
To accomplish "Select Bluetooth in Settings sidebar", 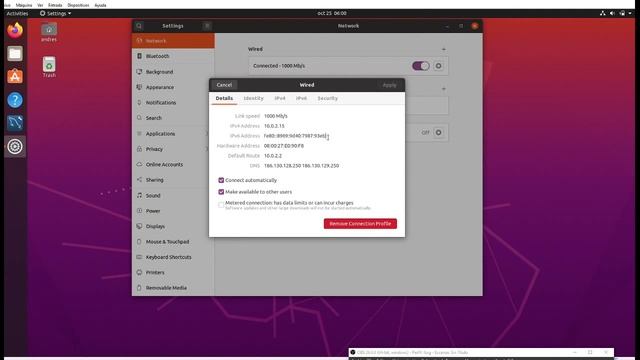I will (x=173, y=56).
